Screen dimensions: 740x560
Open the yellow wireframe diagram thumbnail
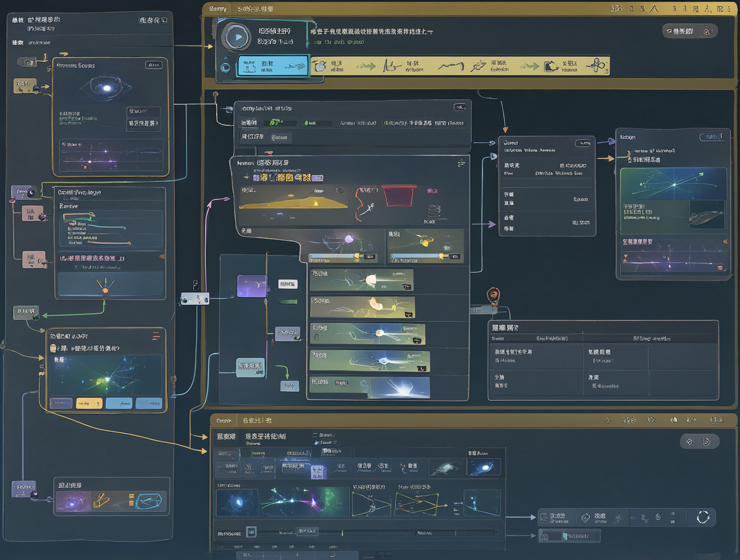point(419,504)
